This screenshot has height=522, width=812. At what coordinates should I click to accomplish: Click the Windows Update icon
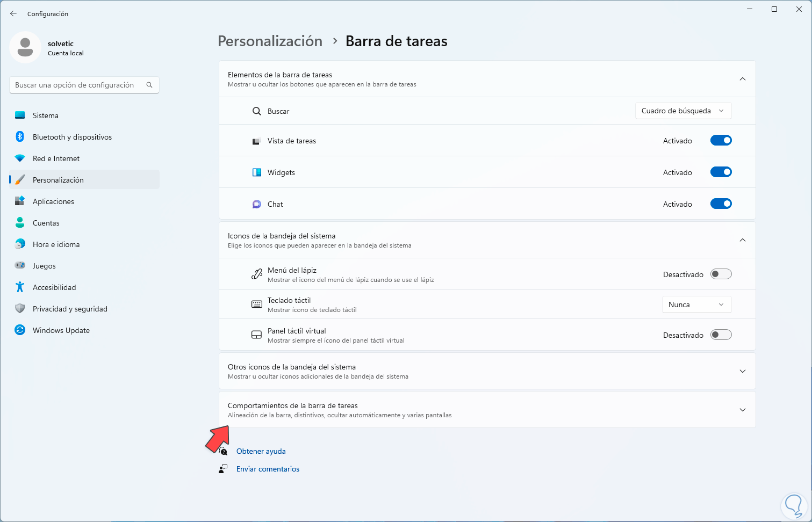(20, 330)
